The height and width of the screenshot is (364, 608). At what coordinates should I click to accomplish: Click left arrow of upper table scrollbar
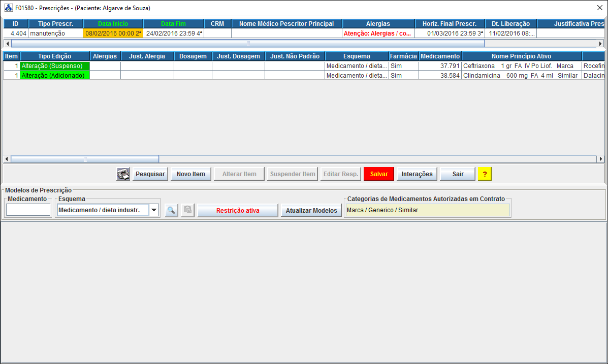tap(8, 44)
